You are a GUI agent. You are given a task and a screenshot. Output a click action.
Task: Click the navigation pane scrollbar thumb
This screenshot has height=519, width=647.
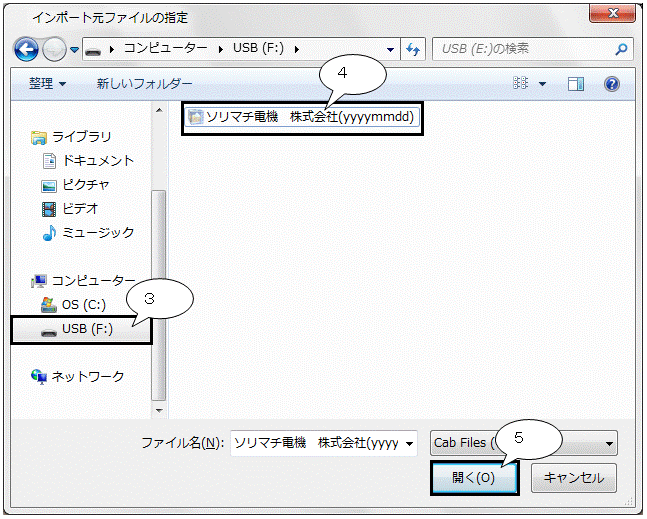tap(159, 295)
